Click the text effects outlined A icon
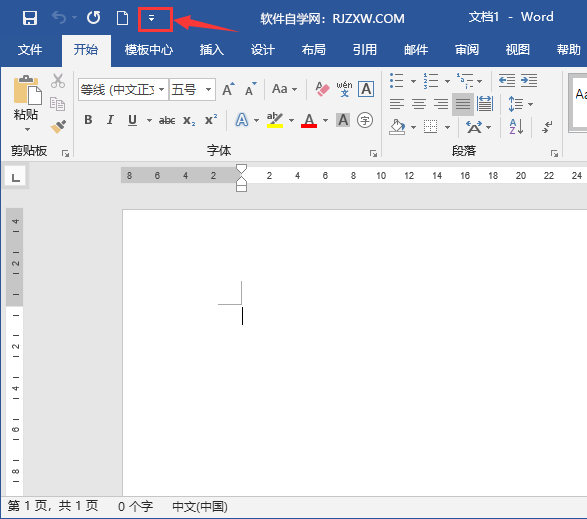 242,120
